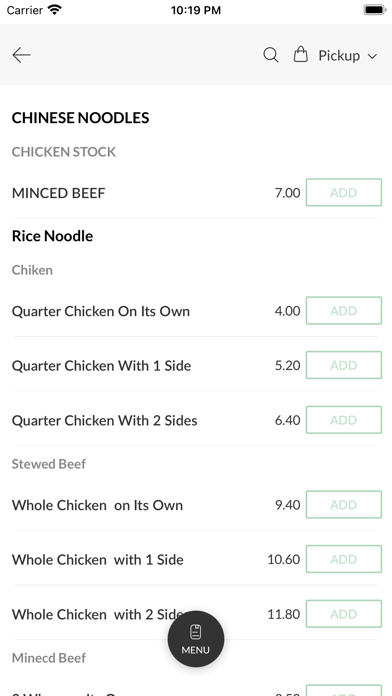Add Whole Chicken on Its Own

tap(344, 505)
